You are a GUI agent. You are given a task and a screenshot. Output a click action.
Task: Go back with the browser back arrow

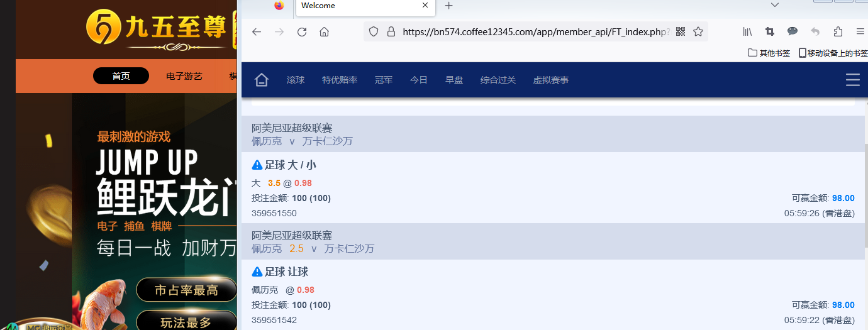tap(257, 32)
